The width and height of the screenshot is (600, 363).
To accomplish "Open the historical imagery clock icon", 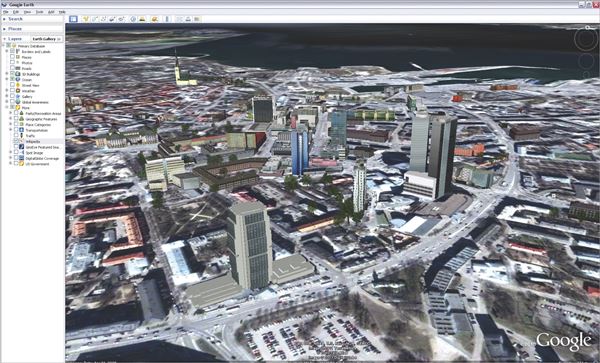I will point(133,19).
